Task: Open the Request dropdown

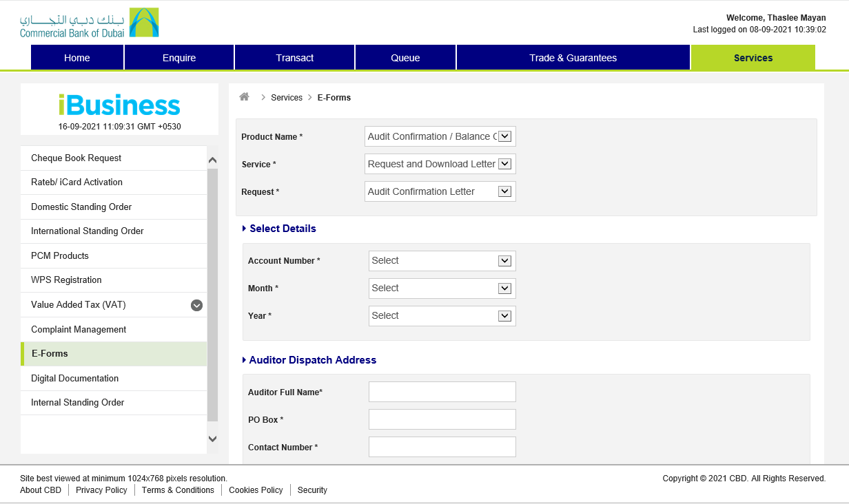Action: coord(440,191)
